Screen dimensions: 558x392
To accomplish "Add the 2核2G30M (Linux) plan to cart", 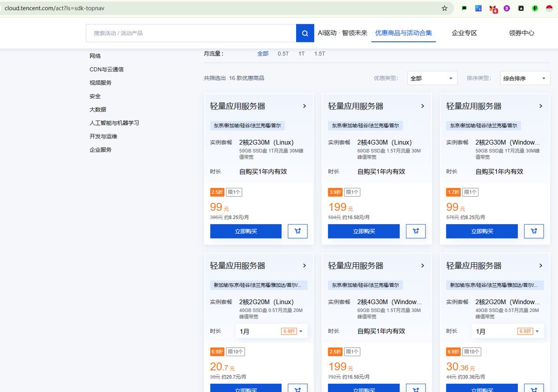I will [x=298, y=231].
